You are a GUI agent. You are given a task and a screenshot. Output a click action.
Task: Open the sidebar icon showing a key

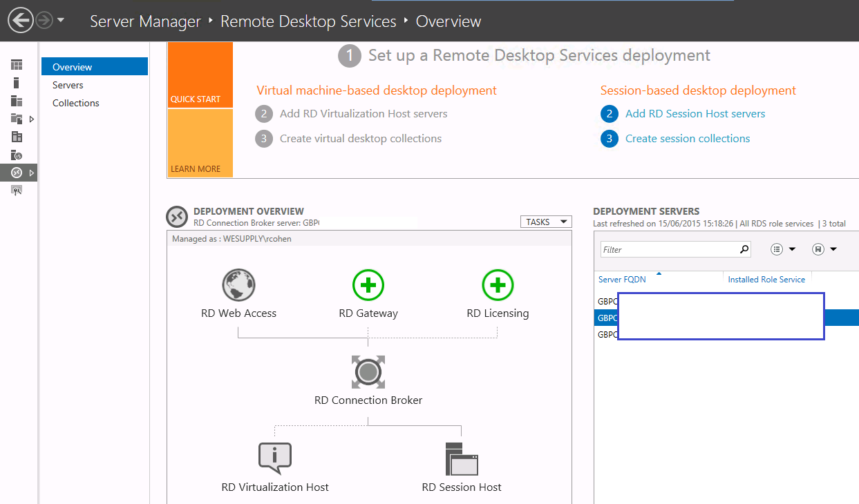tap(17, 191)
